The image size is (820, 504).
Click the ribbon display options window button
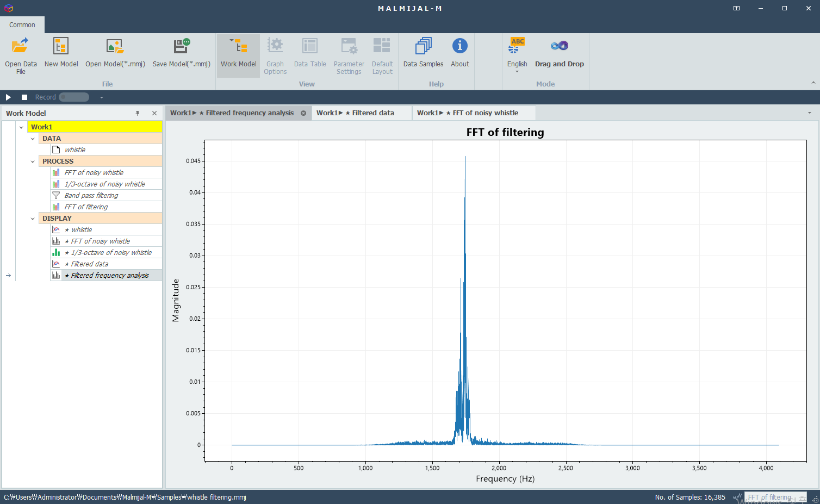736,8
